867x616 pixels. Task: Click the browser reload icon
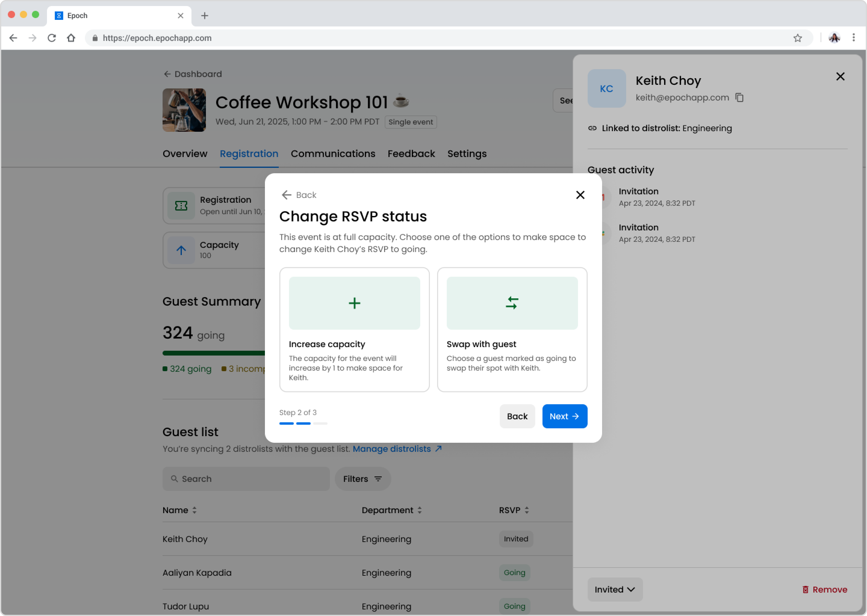(52, 38)
